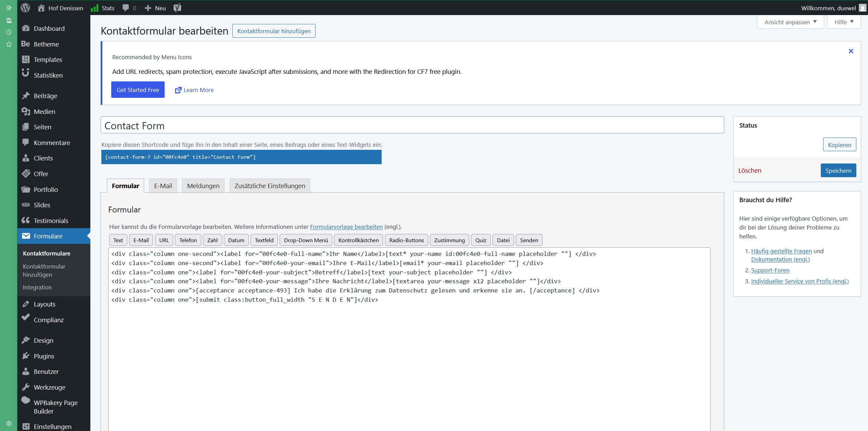Open the Yoast SEO toolbar icon
The image size is (868, 431).
coord(177,8)
